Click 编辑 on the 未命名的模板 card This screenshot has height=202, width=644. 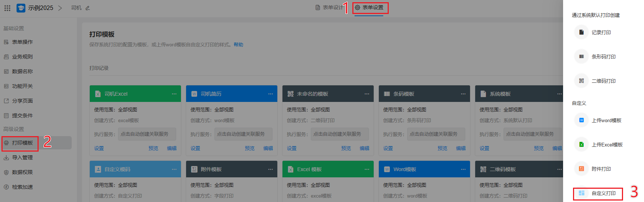364,148
